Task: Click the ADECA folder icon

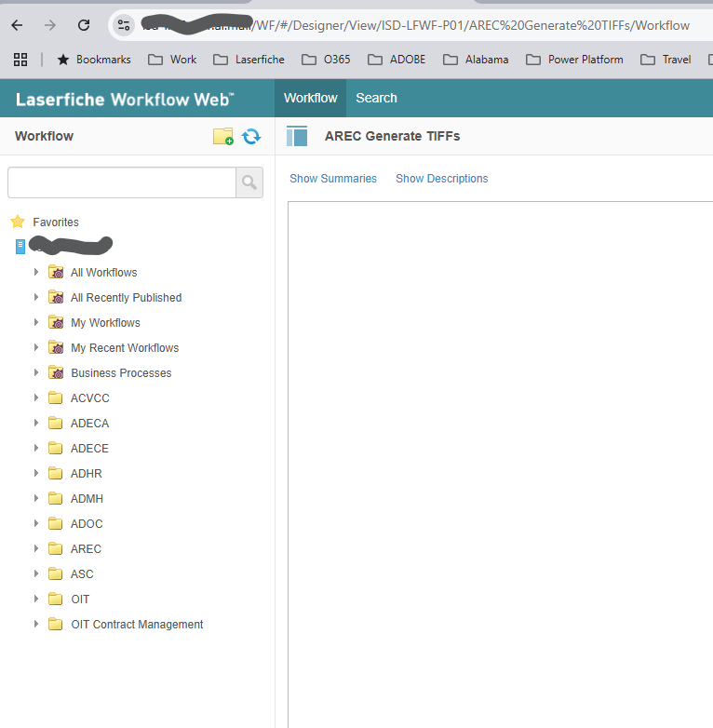Action: (x=56, y=423)
